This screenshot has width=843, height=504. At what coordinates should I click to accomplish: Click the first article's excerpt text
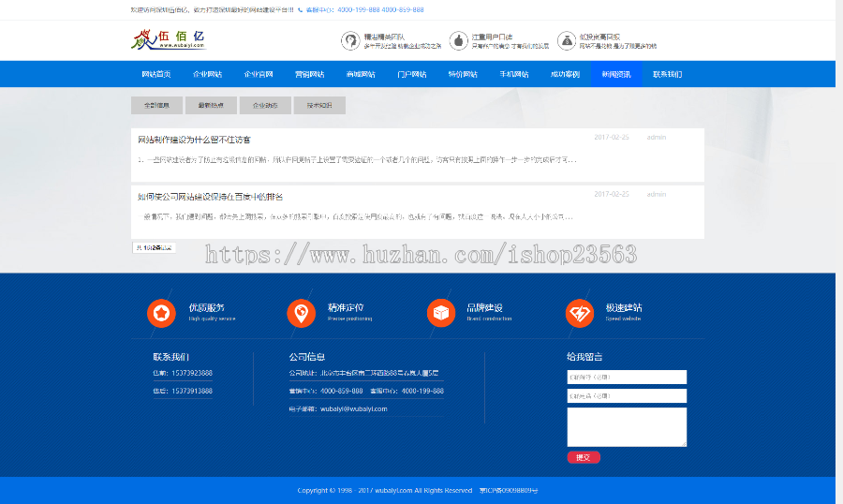click(357, 160)
